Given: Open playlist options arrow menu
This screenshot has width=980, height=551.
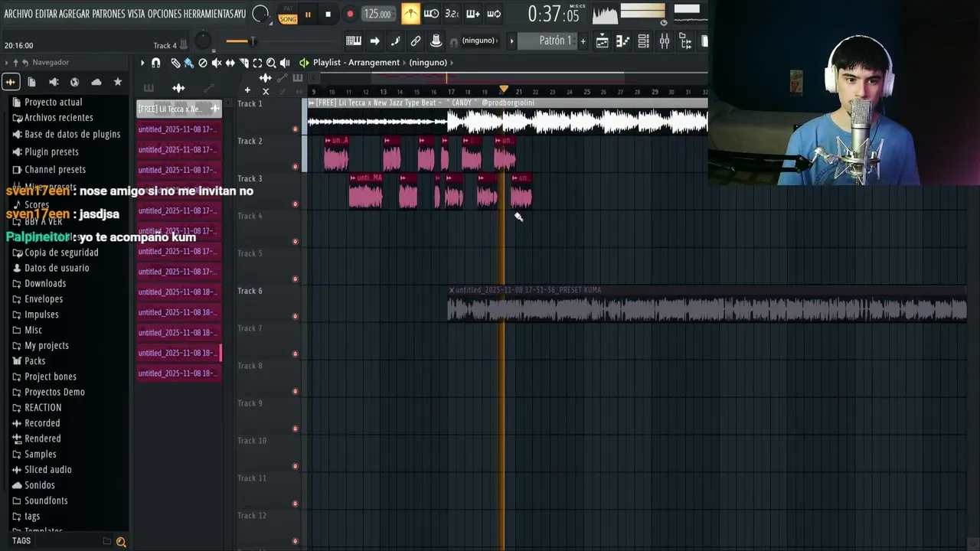Looking at the screenshot, I should click(142, 63).
